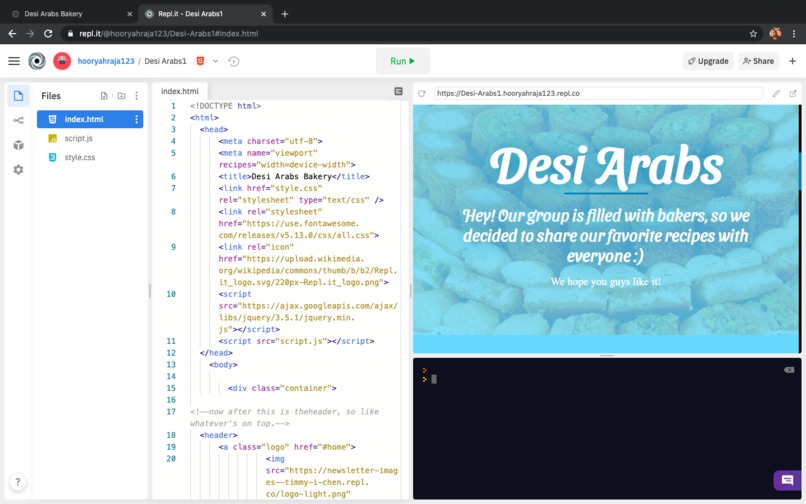806x504 pixels.
Task: Click the "We hope you guys like it!" text
Action: coord(606,282)
